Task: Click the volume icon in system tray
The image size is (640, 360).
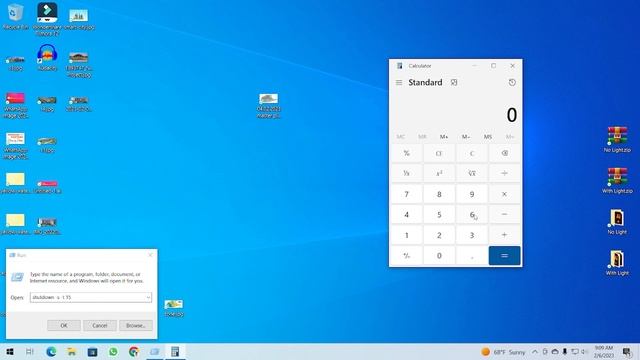Action: pyautogui.click(x=584, y=351)
